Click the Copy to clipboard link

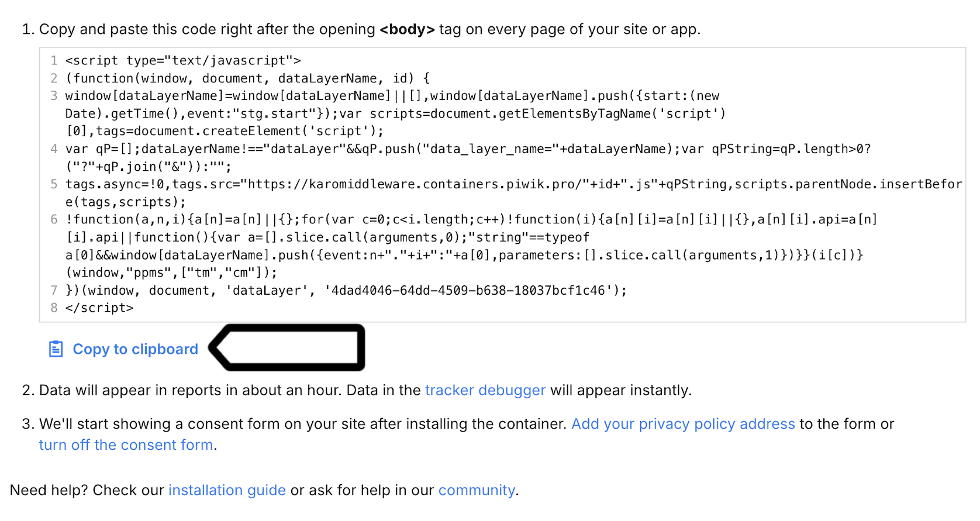pyautogui.click(x=135, y=349)
